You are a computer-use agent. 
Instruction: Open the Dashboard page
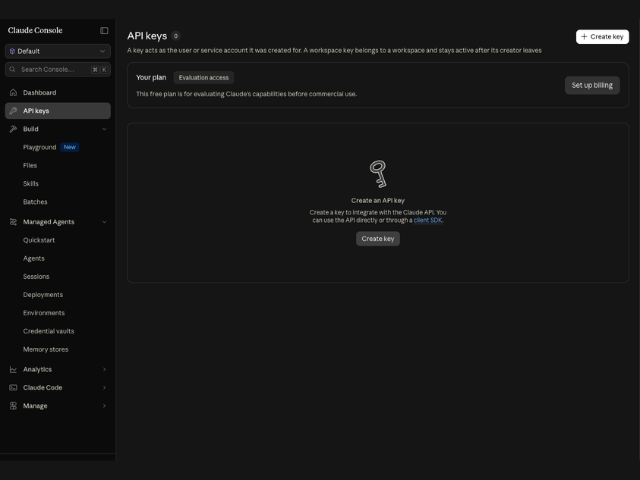[58, 93]
